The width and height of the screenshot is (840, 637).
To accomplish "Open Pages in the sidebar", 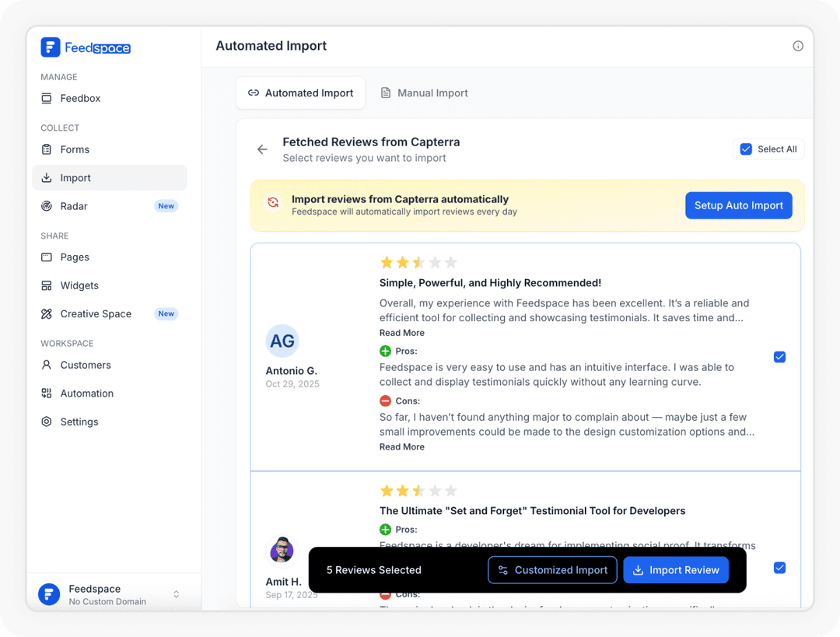I will [110, 257].
